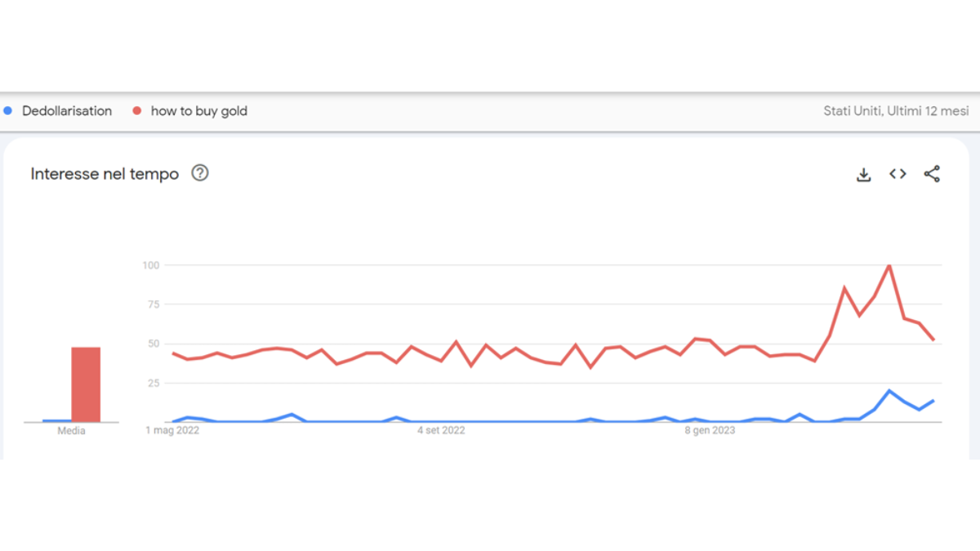Click the 4 set 2022 axis label

tap(441, 430)
